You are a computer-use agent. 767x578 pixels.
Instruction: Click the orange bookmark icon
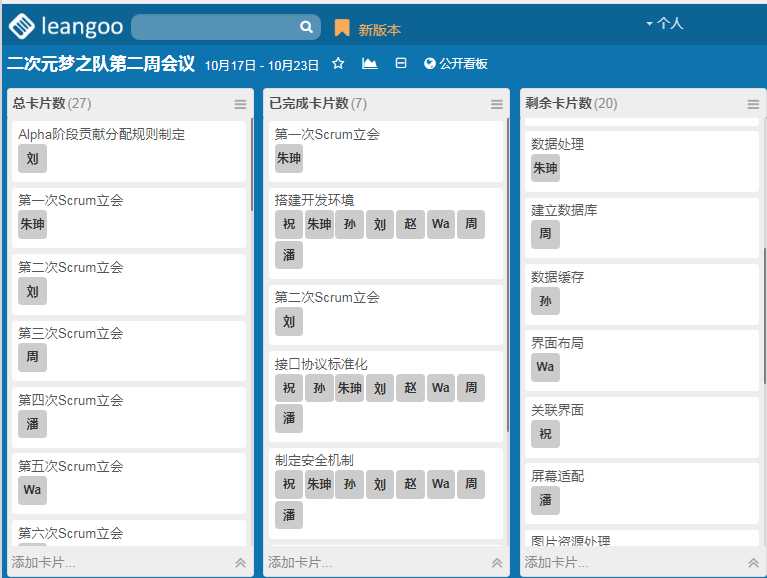(x=342, y=28)
